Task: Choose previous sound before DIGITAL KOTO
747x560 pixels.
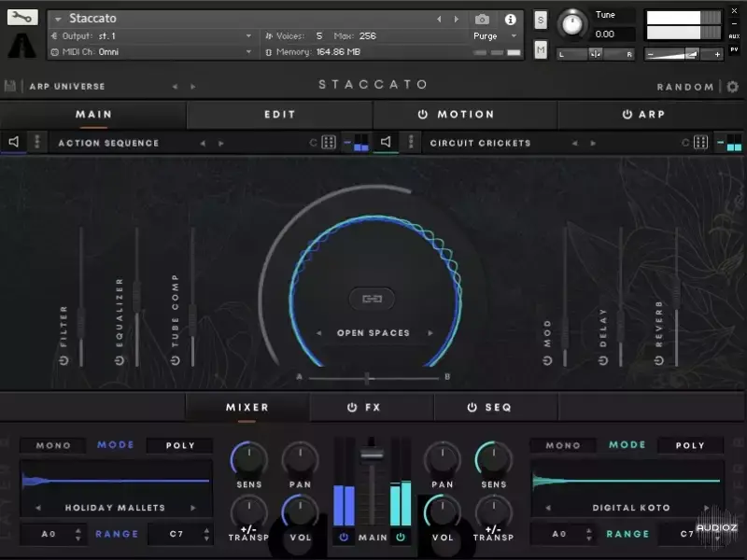Action: pos(548,508)
